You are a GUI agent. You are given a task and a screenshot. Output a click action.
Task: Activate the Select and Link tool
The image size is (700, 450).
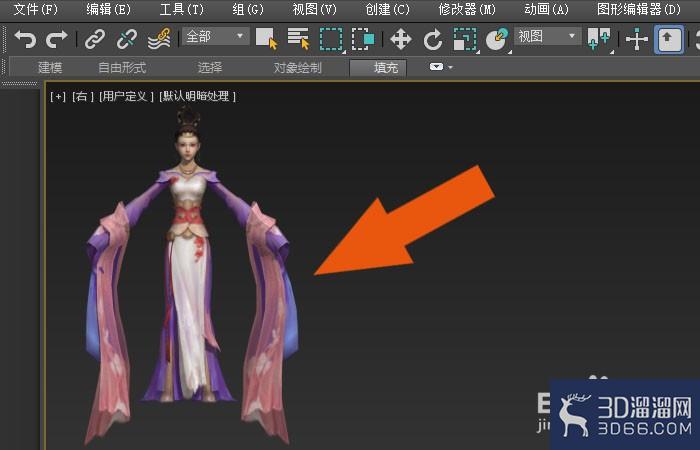(95, 39)
